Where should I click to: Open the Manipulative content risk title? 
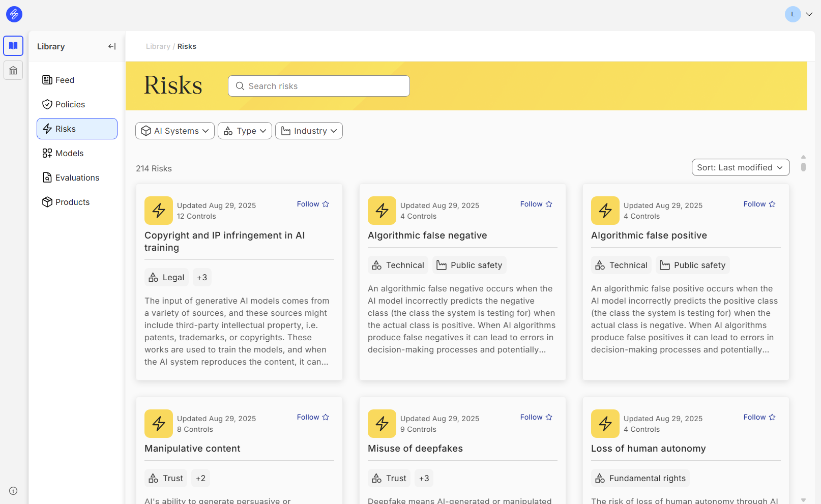click(x=192, y=449)
